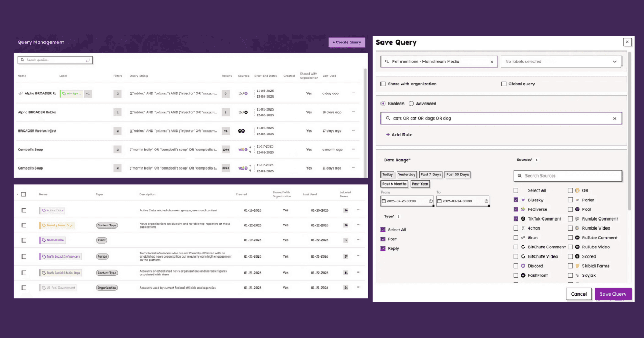Screen dimensions: 644x338
Task: Click the OK source icon
Action: (577, 190)
